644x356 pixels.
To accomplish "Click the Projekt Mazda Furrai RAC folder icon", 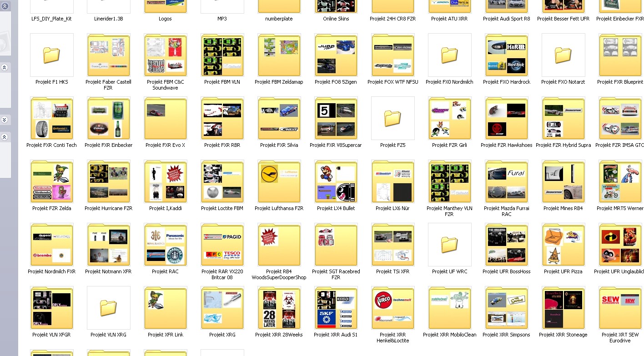I will 507,181.
